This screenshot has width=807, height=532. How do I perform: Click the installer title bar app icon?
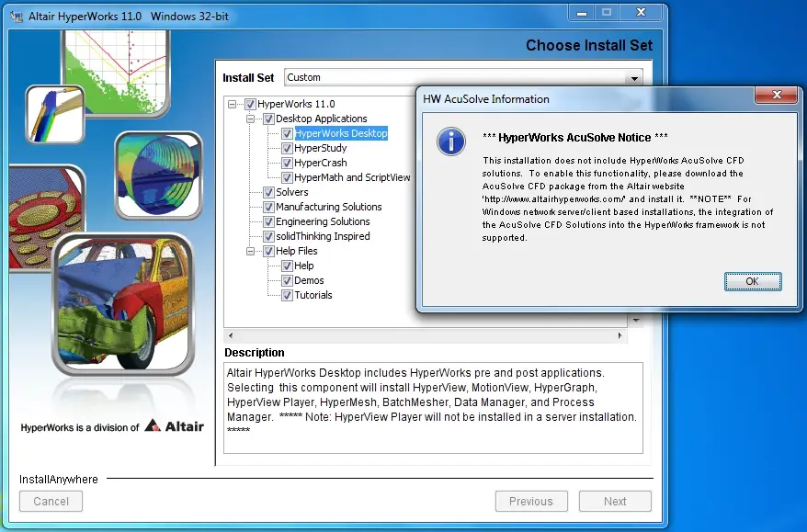coord(17,17)
